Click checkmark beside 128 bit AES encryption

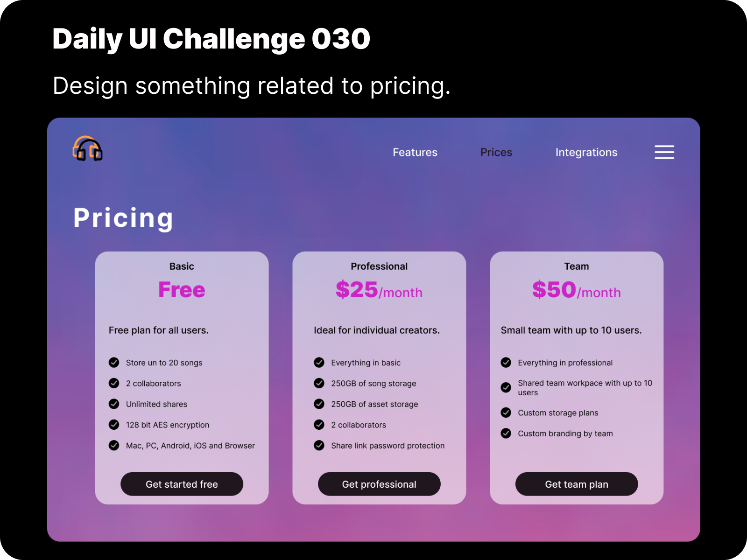[x=114, y=425]
